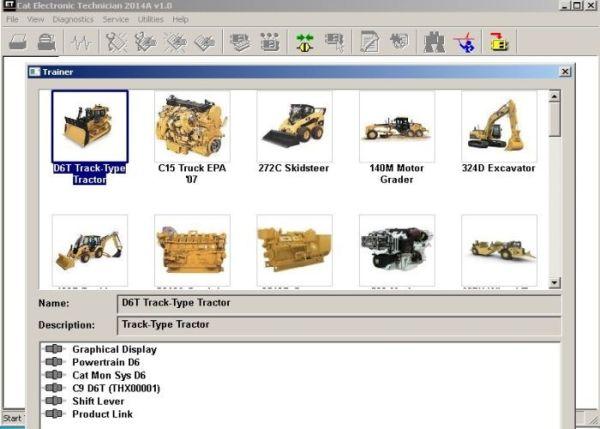This screenshot has width=600, height=429.
Task: Click the connector icon beside C9 D6T
Action: point(54,388)
